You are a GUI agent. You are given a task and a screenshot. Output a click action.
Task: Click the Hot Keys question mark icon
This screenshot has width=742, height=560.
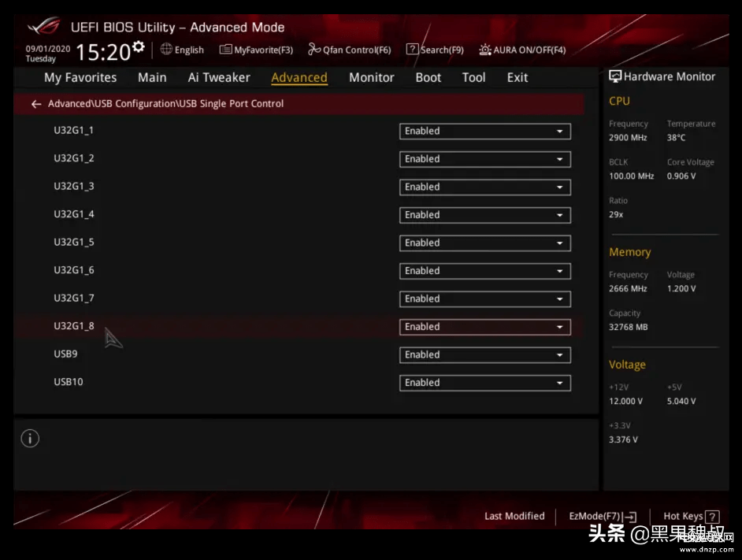(712, 517)
